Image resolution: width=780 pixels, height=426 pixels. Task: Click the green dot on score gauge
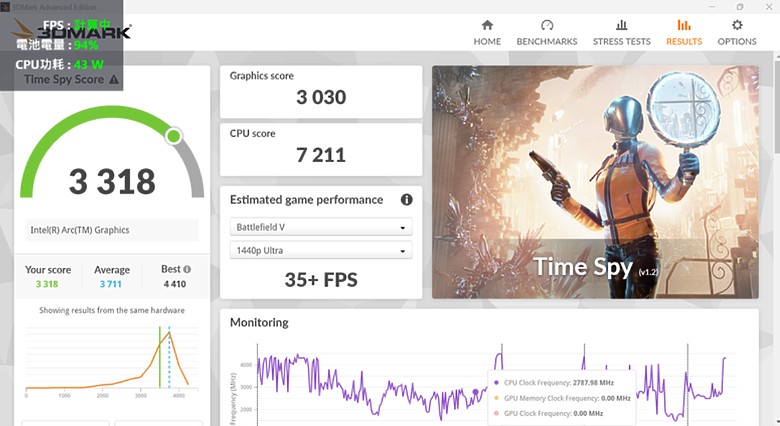coord(174,136)
